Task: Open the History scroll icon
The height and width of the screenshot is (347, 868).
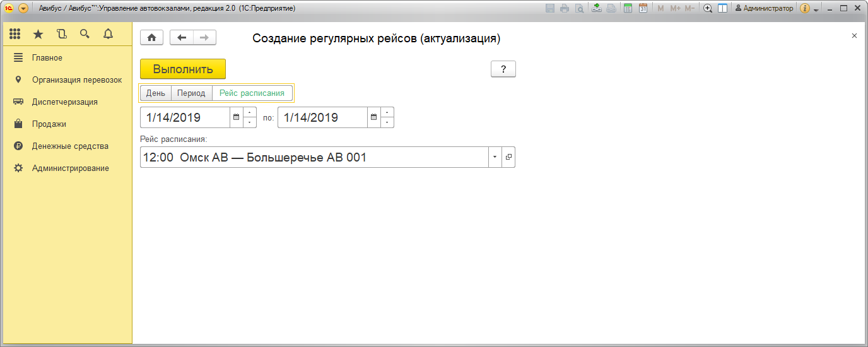Action: click(x=61, y=34)
